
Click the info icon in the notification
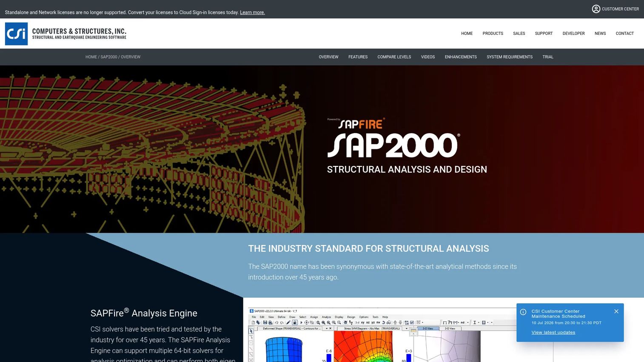(523, 312)
